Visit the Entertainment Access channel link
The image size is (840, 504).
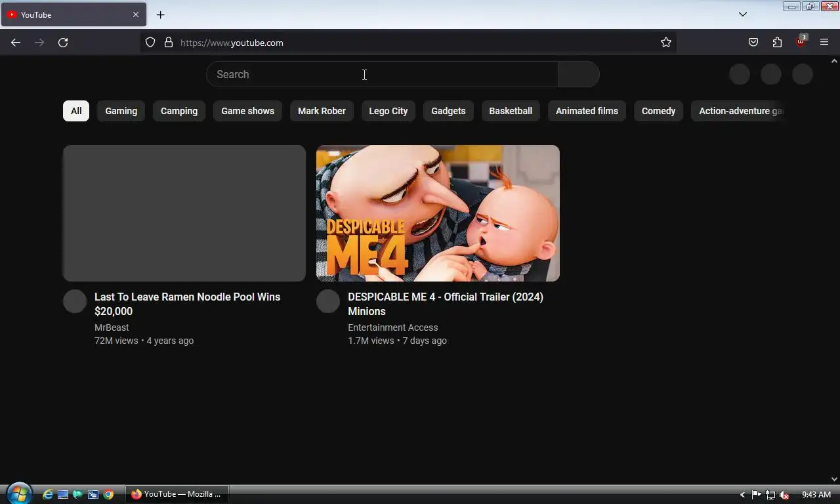coord(392,327)
